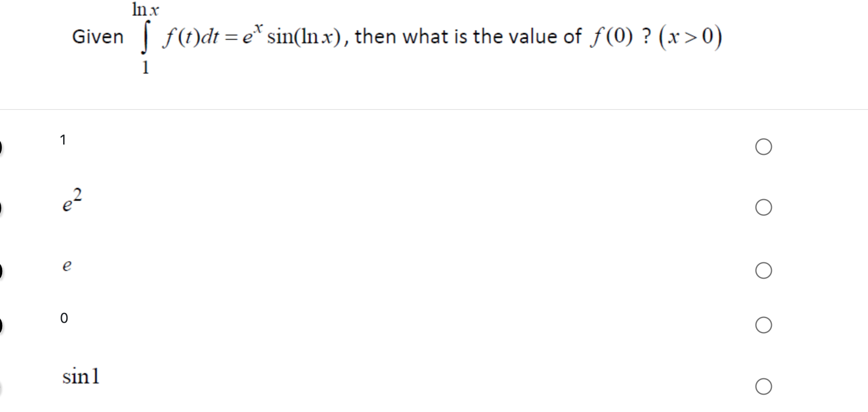Click the question statement containing the integral

389,37
